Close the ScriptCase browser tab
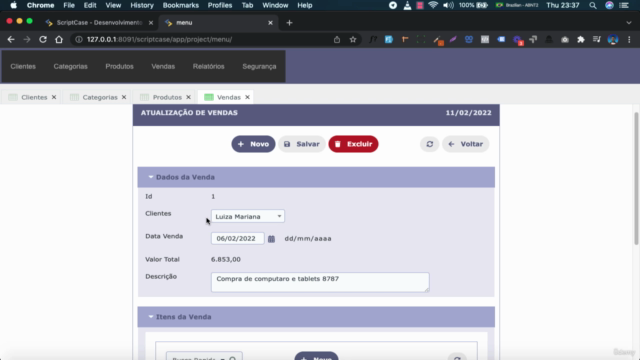640x360 pixels. click(151, 23)
